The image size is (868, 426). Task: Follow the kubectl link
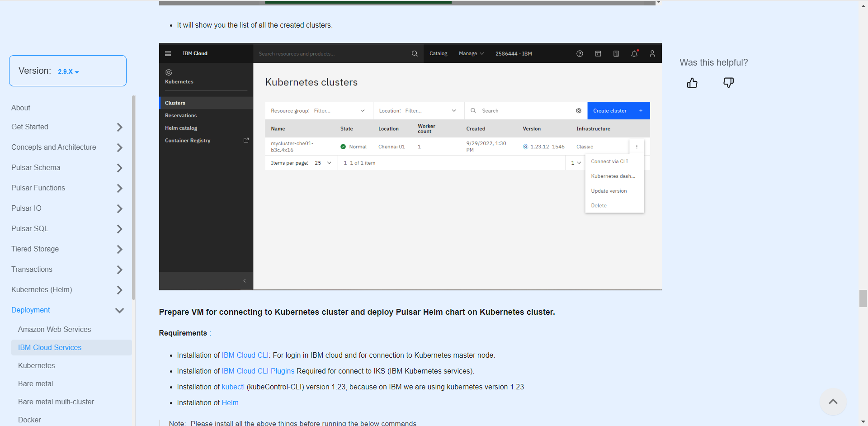pos(233,387)
